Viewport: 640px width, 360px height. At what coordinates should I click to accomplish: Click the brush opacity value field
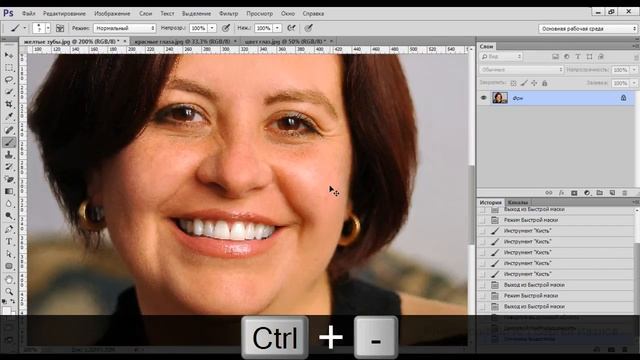pos(198,28)
